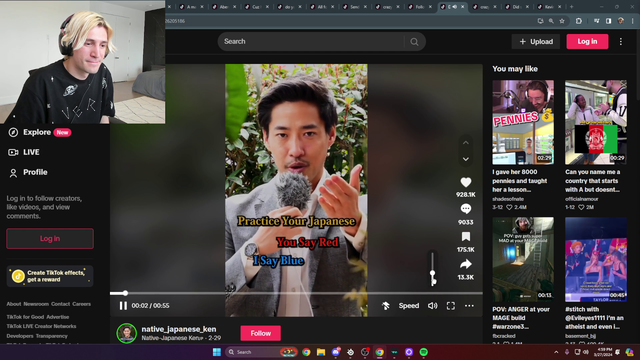Click the Upload button
The image size is (640, 360).
[x=536, y=42]
